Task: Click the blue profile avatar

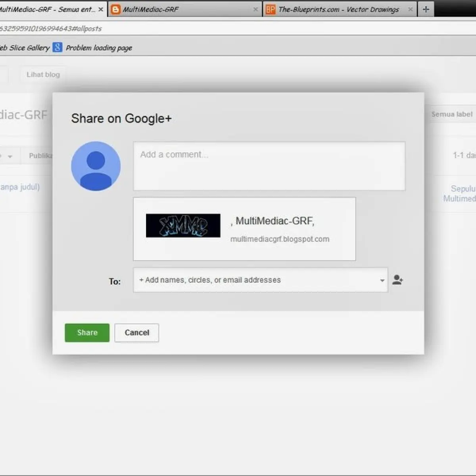Action: pos(96,166)
